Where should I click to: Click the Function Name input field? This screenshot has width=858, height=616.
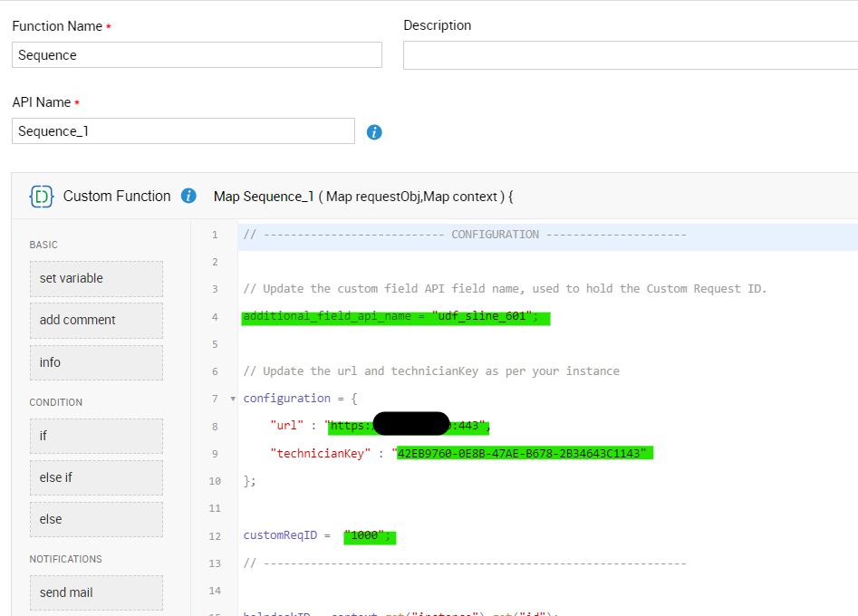click(197, 55)
